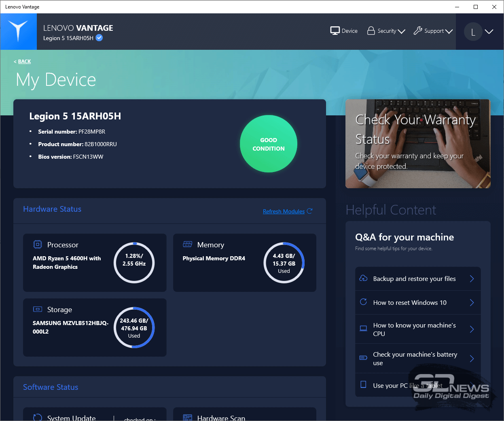Viewport: 504px width, 421px height.
Task: Open the Hardware Scan card
Action: click(245, 414)
